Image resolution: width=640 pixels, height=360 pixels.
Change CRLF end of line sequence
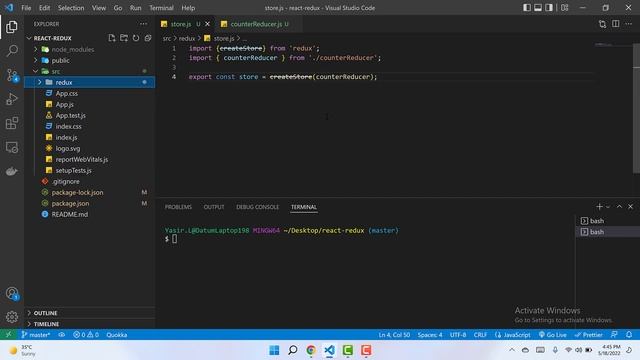[x=480, y=335]
